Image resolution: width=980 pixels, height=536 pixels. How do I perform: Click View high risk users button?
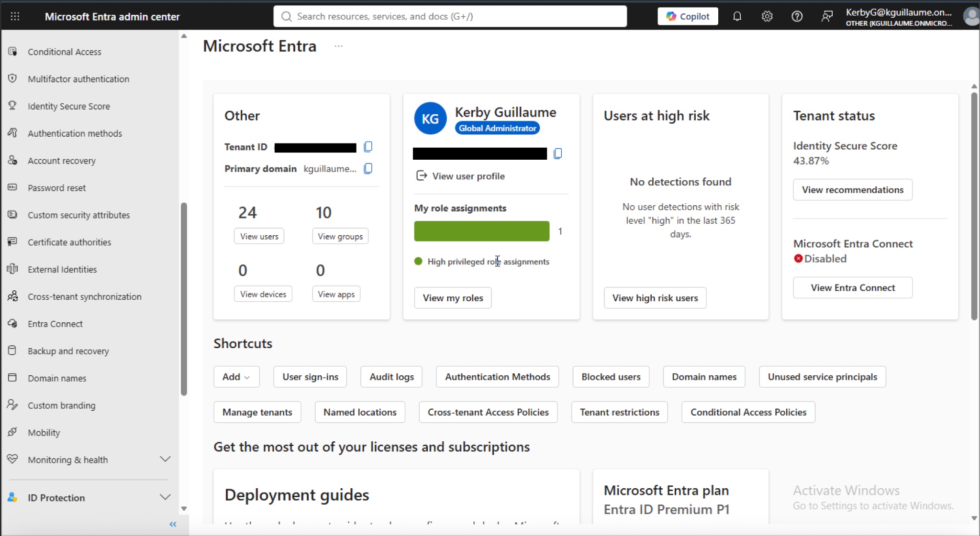[x=655, y=298]
